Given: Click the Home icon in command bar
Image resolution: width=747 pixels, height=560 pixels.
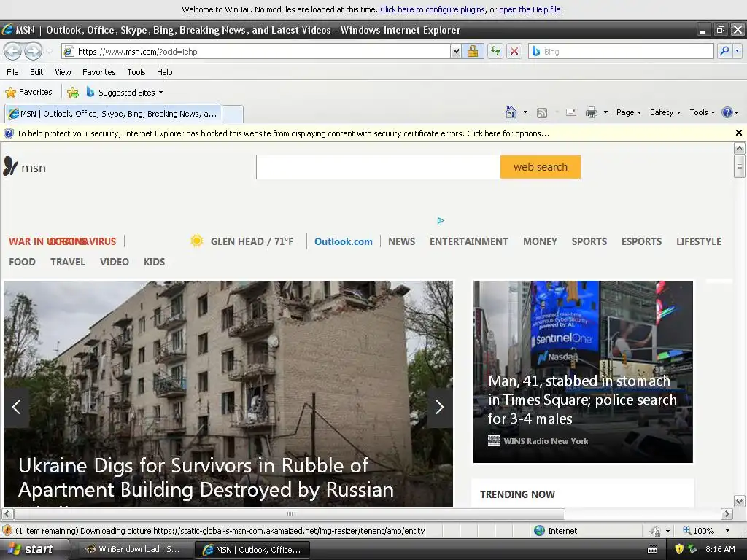Looking at the screenshot, I should coord(511,112).
